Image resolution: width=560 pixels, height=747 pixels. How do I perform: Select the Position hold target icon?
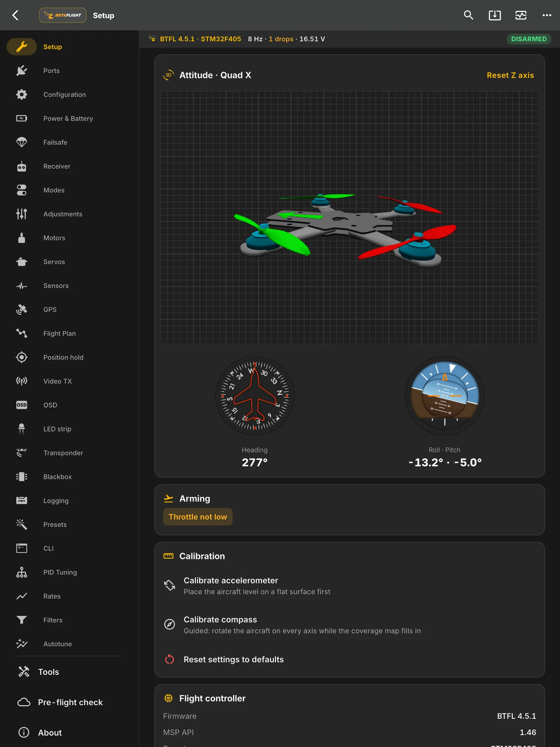(x=22, y=357)
